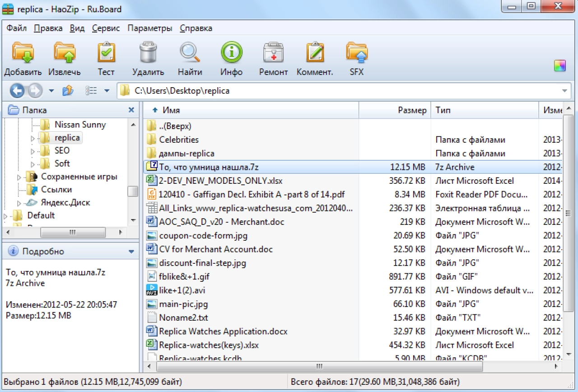The height and width of the screenshot is (392, 578).
Task: Select Яндекс.Диск in folder tree
Action: [65, 203]
